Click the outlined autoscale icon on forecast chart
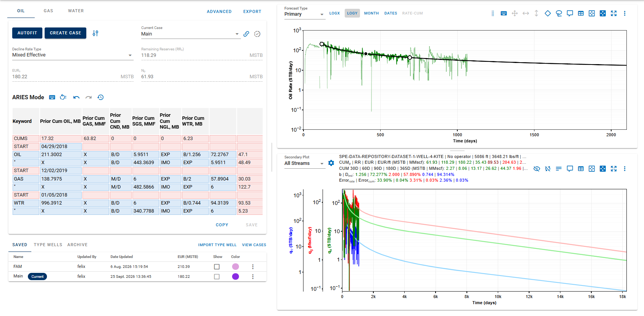The width and height of the screenshot is (644, 316). click(x=592, y=13)
